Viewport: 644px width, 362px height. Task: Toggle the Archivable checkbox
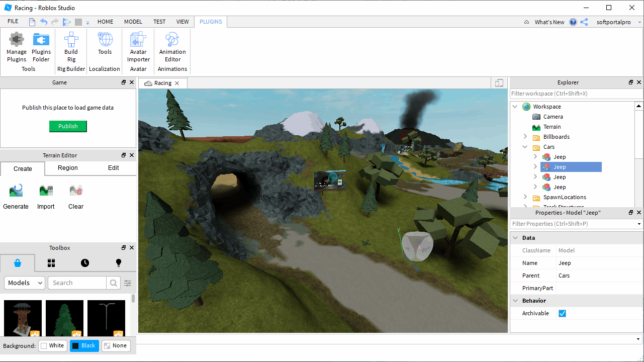pos(562,313)
